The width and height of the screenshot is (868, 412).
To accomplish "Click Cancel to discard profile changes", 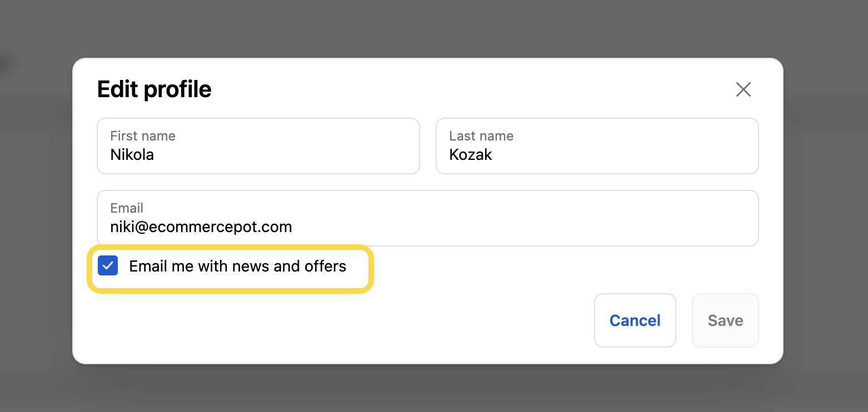I will pos(635,320).
